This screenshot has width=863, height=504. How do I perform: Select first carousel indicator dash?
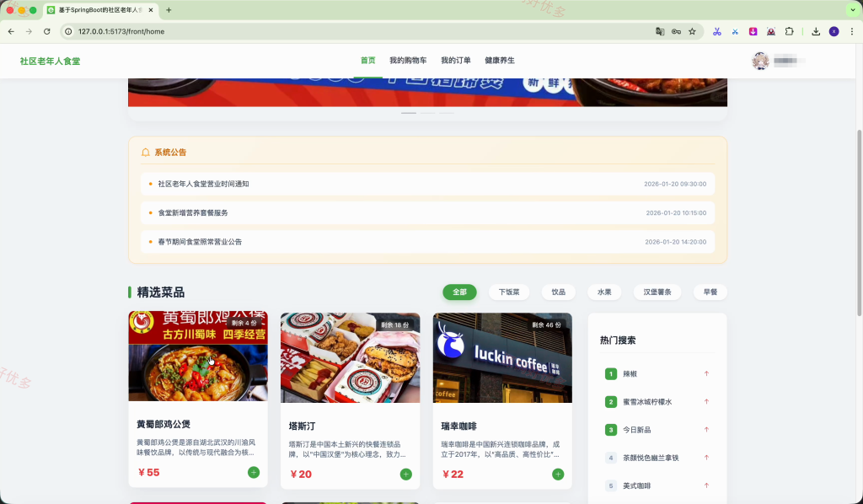pos(409,113)
